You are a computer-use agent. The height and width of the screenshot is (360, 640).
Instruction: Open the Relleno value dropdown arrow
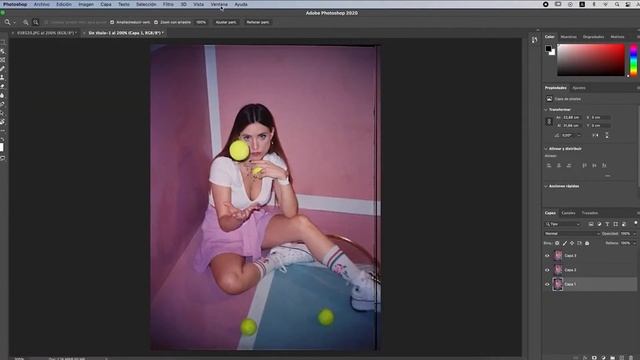click(634, 243)
